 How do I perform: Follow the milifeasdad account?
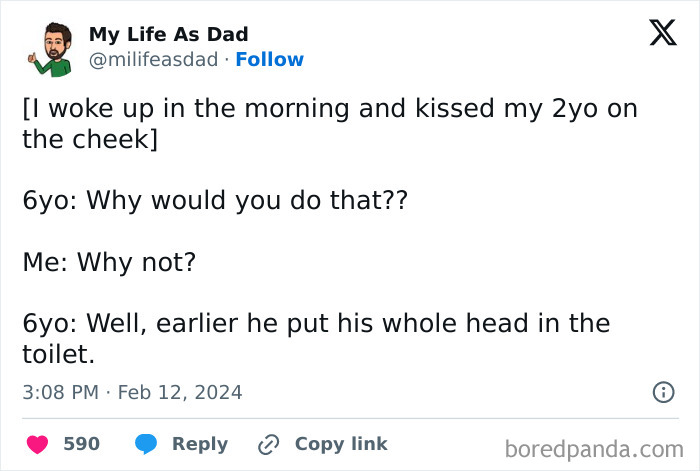coord(269,60)
